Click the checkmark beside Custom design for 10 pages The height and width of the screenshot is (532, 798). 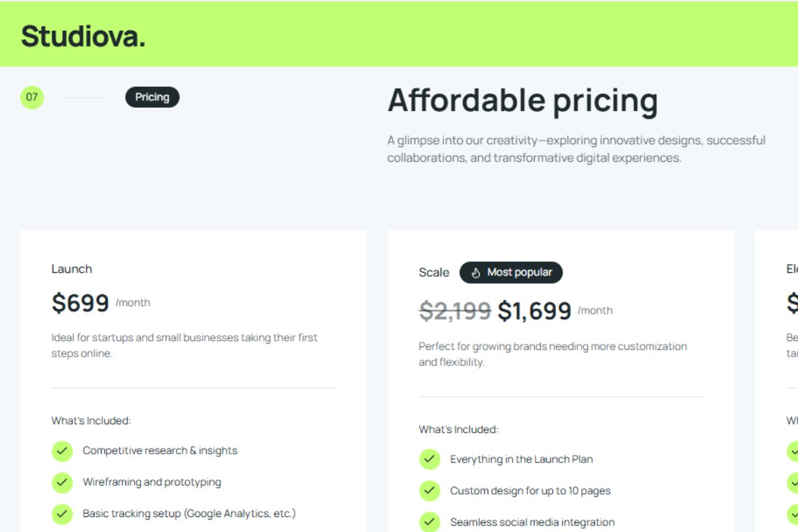pos(429,490)
